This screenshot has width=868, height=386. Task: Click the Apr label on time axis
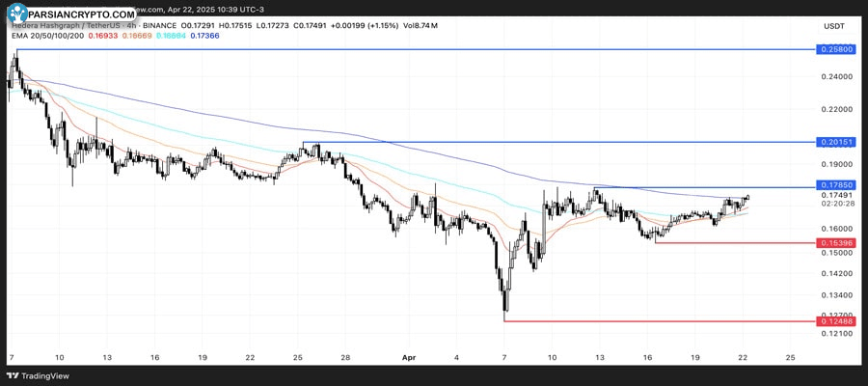tap(409, 358)
